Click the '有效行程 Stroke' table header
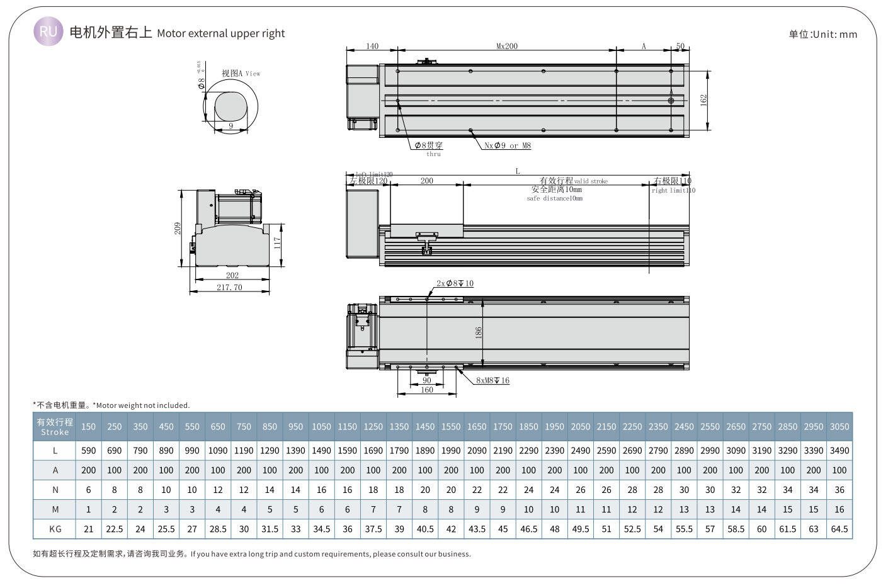This screenshot has height=588, width=888. 55,426
